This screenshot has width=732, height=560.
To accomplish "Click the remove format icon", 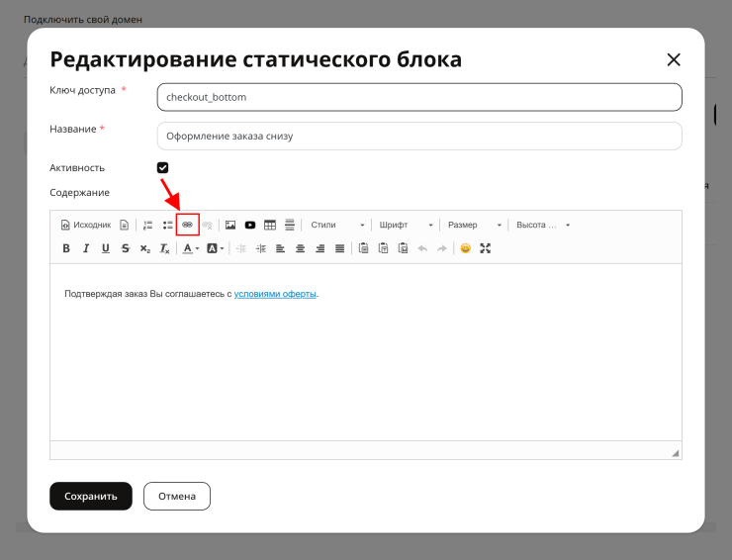I will [165, 248].
